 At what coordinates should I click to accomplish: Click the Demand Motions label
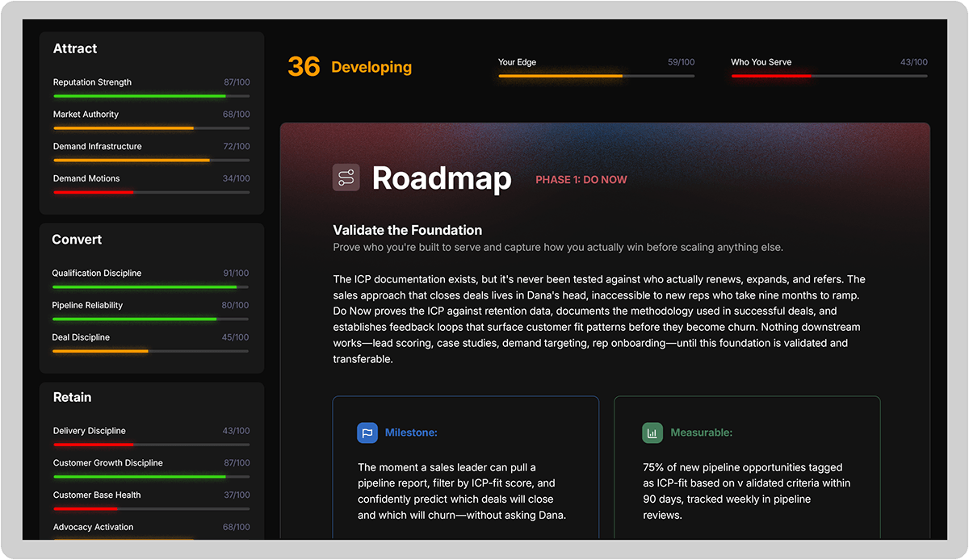pos(86,178)
